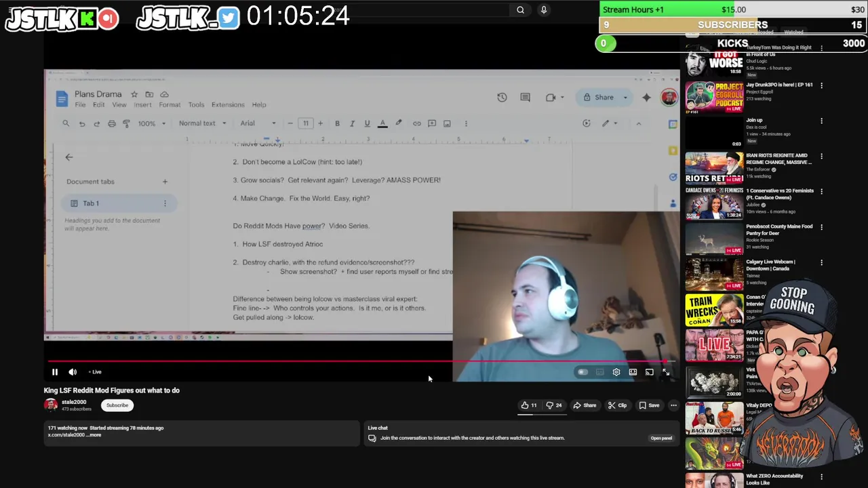Toggle subtitles button in YouTube player
The image size is (868, 488).
click(600, 372)
